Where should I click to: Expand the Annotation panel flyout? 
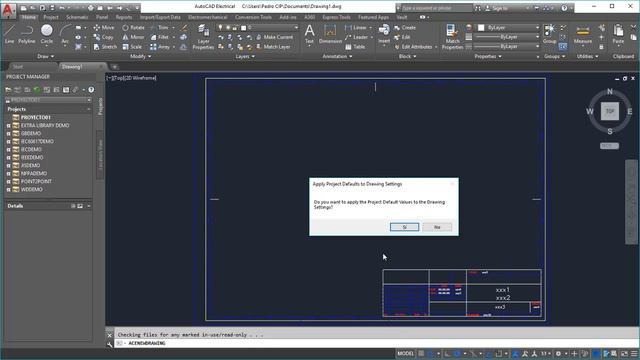click(x=337, y=56)
